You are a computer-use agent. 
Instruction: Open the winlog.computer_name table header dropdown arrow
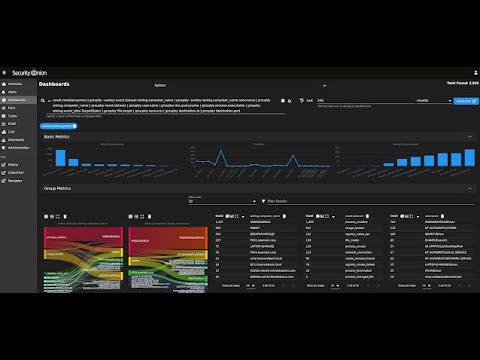(x=243, y=217)
